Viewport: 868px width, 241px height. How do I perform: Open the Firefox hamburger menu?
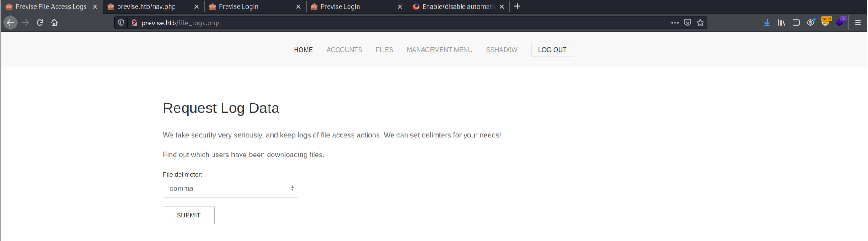(x=858, y=23)
